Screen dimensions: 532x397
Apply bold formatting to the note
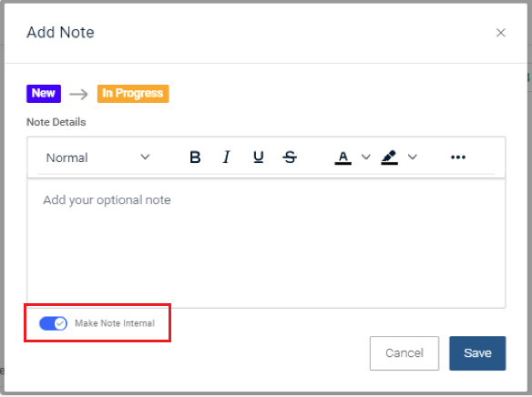pyautogui.click(x=195, y=158)
